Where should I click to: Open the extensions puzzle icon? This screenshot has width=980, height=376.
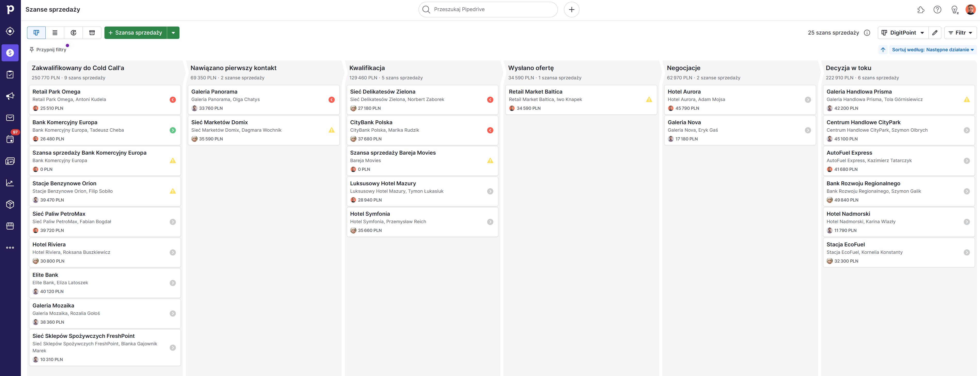pos(921,10)
